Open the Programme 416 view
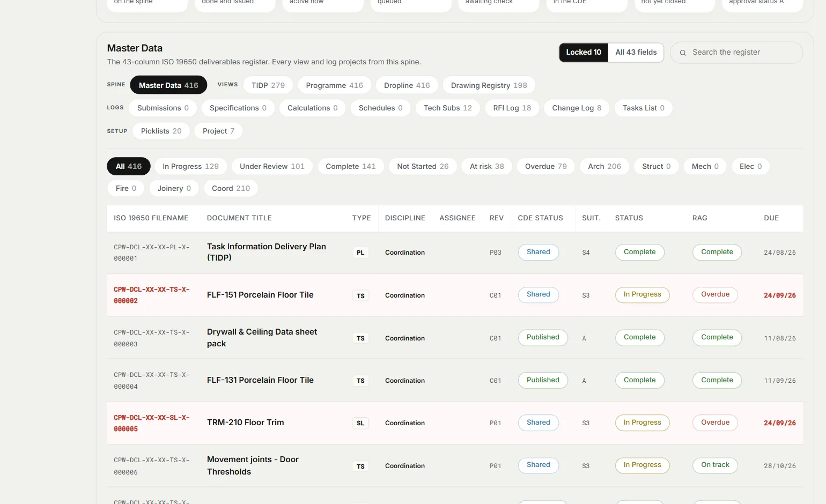 click(334, 85)
